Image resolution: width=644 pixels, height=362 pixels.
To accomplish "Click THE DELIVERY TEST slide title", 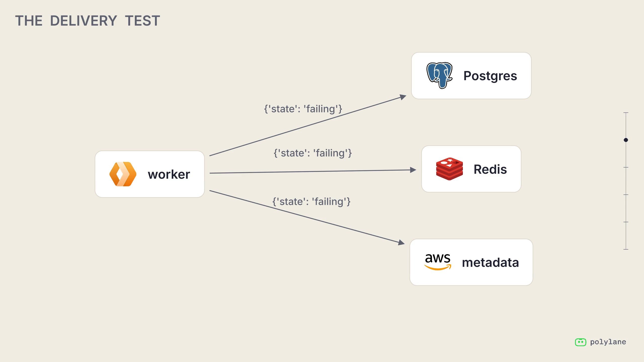I will (88, 21).
